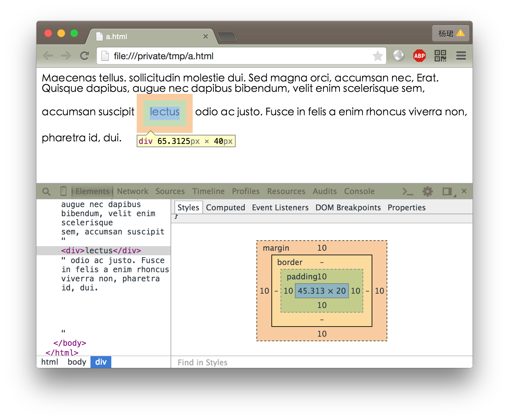Image resolution: width=509 pixels, height=420 pixels.
Task: Open Chrome hamburger menu
Action: 461,56
